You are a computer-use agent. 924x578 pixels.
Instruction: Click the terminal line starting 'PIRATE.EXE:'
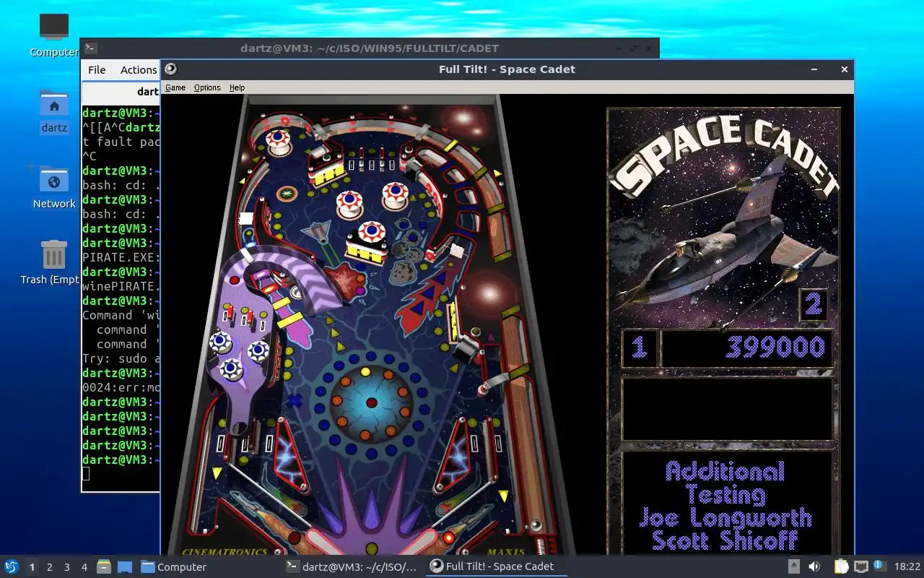[121, 257]
